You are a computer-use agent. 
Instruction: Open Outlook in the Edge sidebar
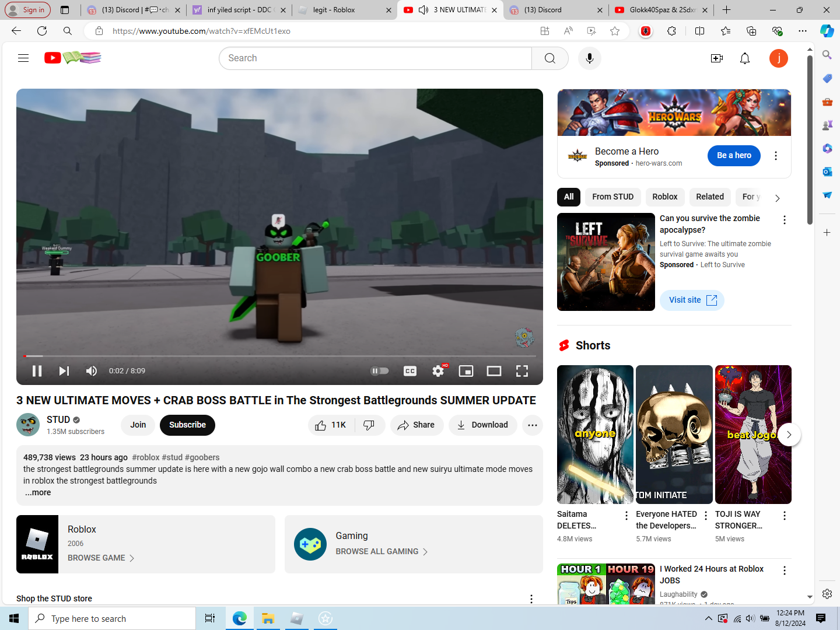tap(827, 171)
